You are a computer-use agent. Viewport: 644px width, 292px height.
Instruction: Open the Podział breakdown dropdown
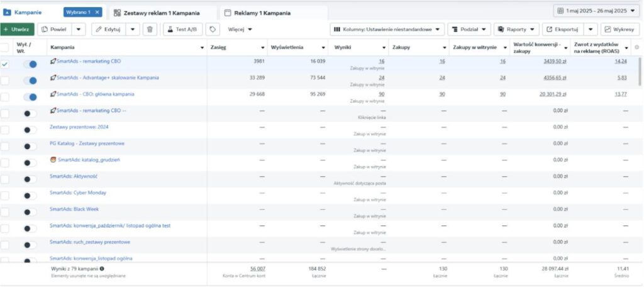pyautogui.click(x=469, y=29)
